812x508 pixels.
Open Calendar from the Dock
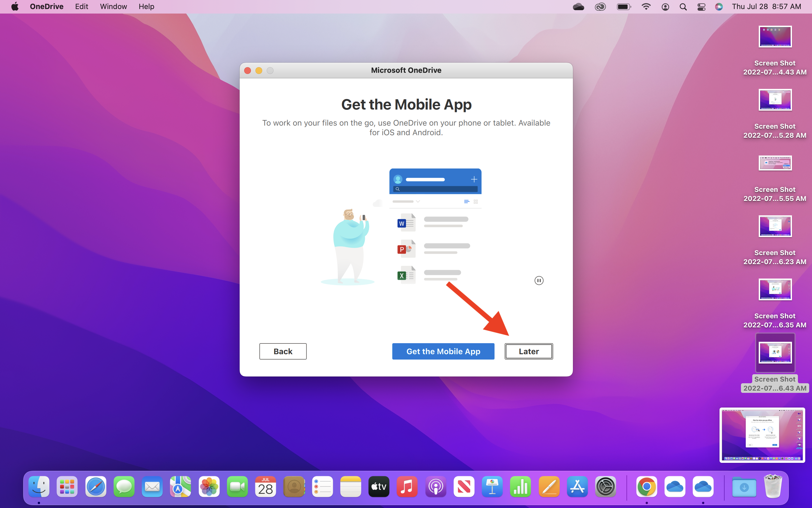click(265, 487)
